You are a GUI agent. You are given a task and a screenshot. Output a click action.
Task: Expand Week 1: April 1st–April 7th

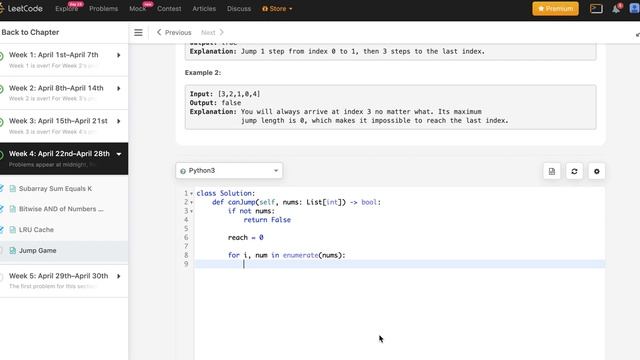[x=64, y=60]
